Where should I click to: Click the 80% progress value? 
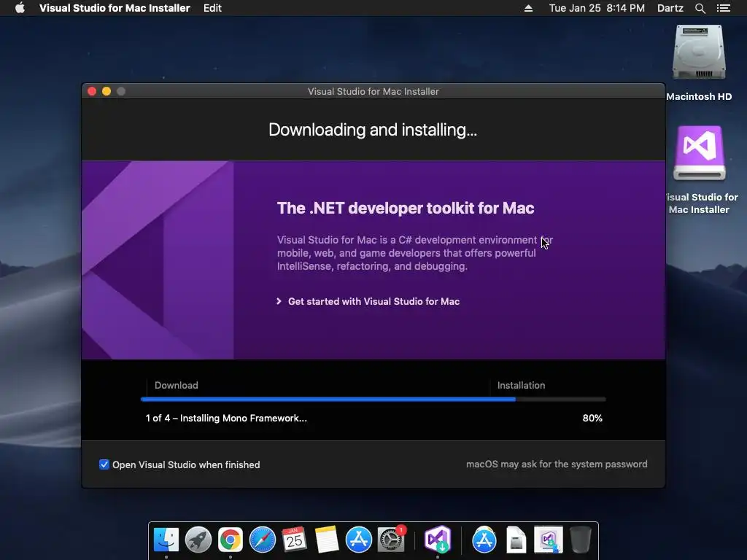(x=592, y=418)
